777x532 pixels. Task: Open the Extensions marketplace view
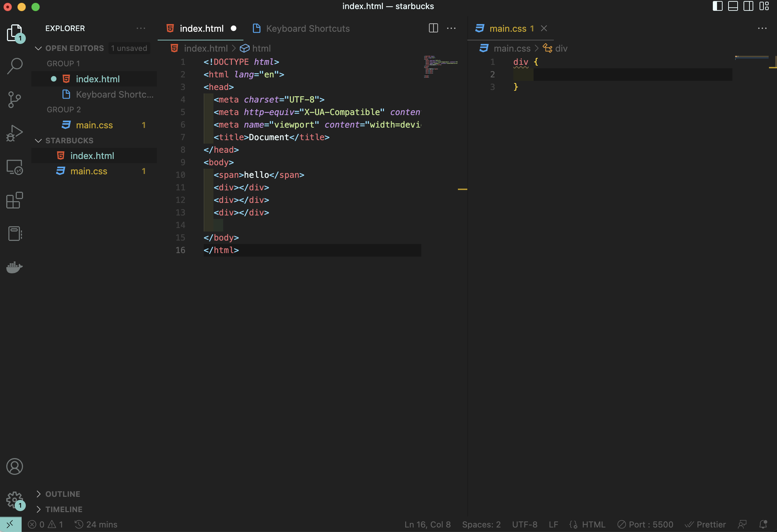(x=15, y=200)
